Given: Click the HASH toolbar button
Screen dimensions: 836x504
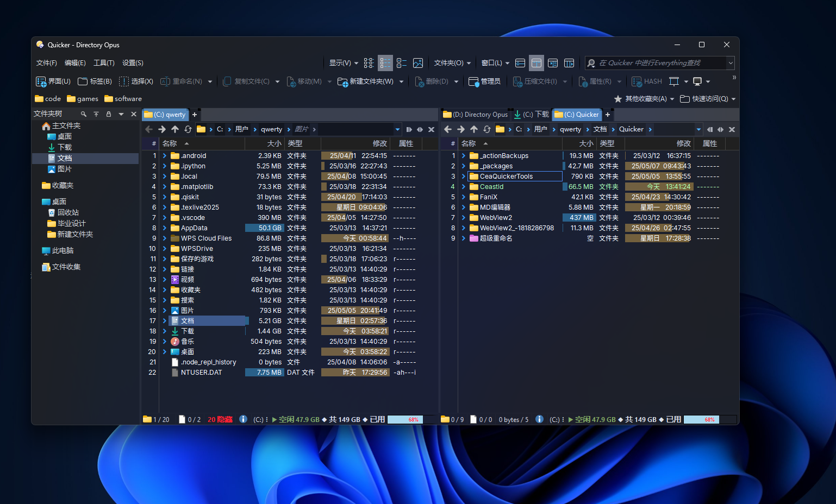Looking at the screenshot, I should pyautogui.click(x=647, y=81).
